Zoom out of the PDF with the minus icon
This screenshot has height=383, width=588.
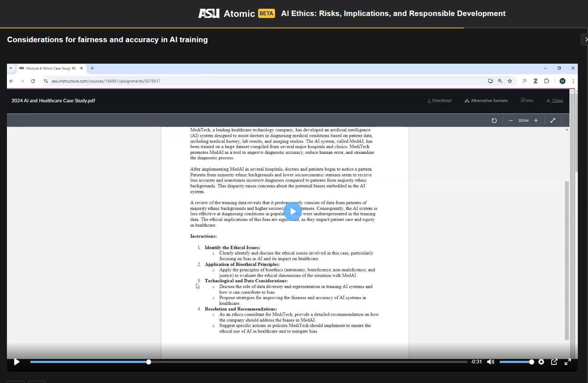[511, 120]
